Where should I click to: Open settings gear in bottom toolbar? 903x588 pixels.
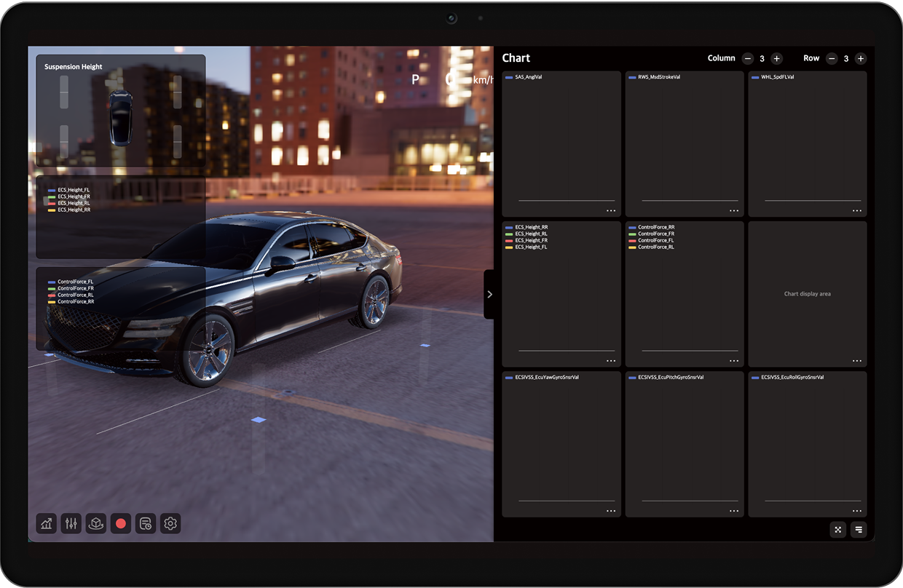(x=170, y=523)
